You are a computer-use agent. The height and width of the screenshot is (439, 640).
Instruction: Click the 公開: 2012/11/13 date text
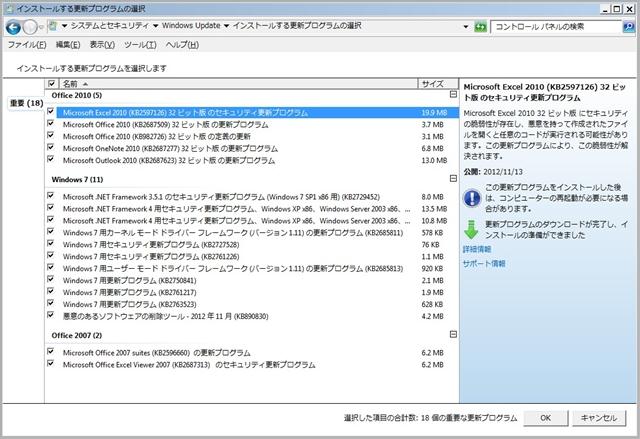[x=493, y=172]
